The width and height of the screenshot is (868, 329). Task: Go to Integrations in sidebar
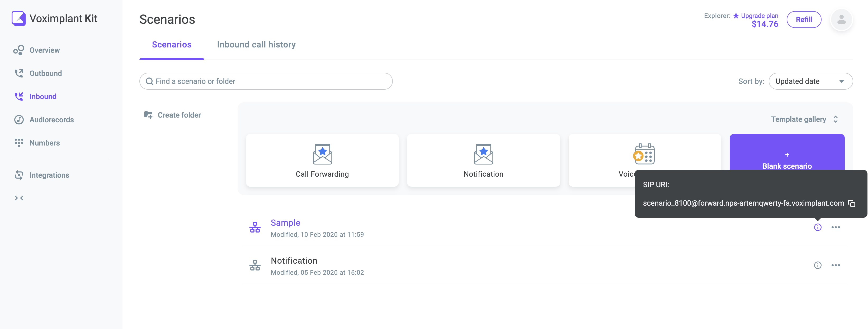tap(50, 175)
